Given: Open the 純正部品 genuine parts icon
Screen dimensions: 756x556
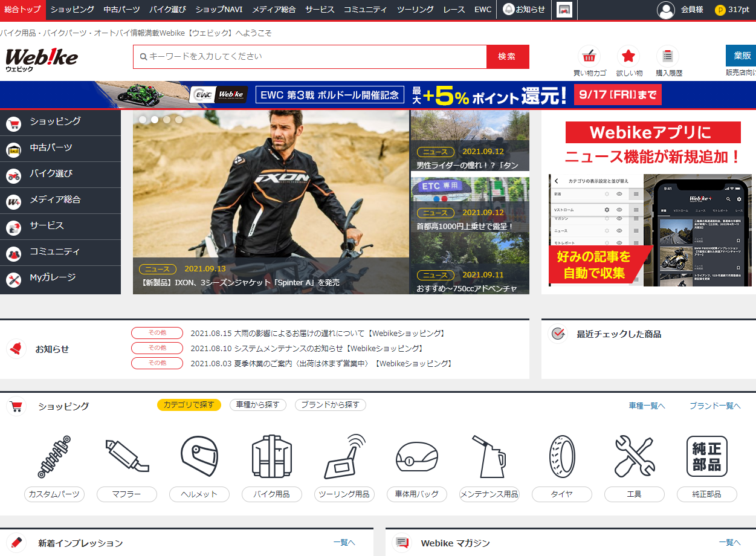Looking at the screenshot, I should coord(706,455).
